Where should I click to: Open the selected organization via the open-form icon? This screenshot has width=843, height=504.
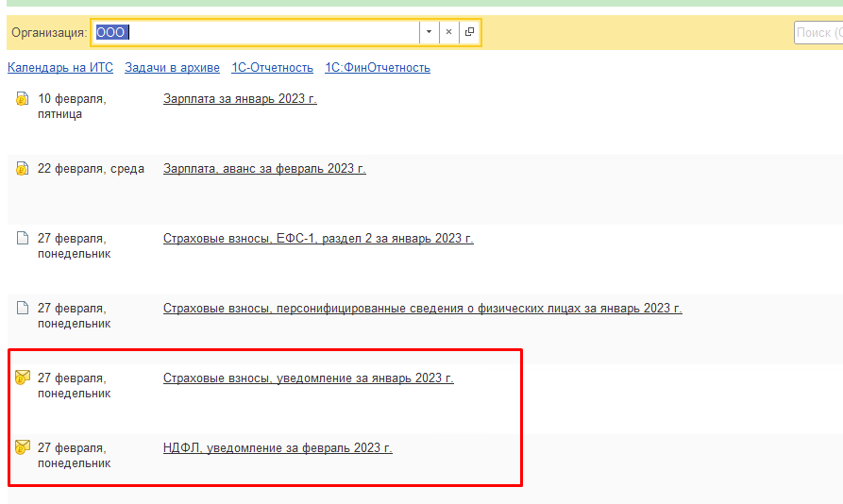coord(469,32)
